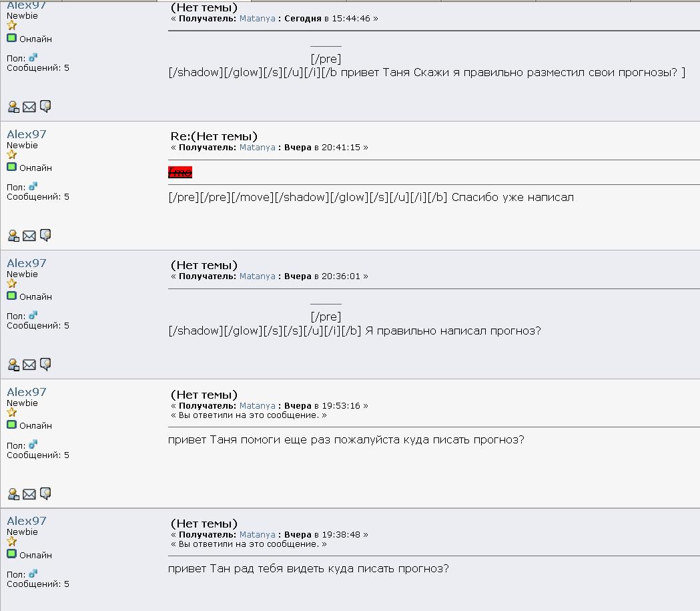
Task: Click the star rank icon in Вчера 19:53:16 message
Action: [11, 413]
